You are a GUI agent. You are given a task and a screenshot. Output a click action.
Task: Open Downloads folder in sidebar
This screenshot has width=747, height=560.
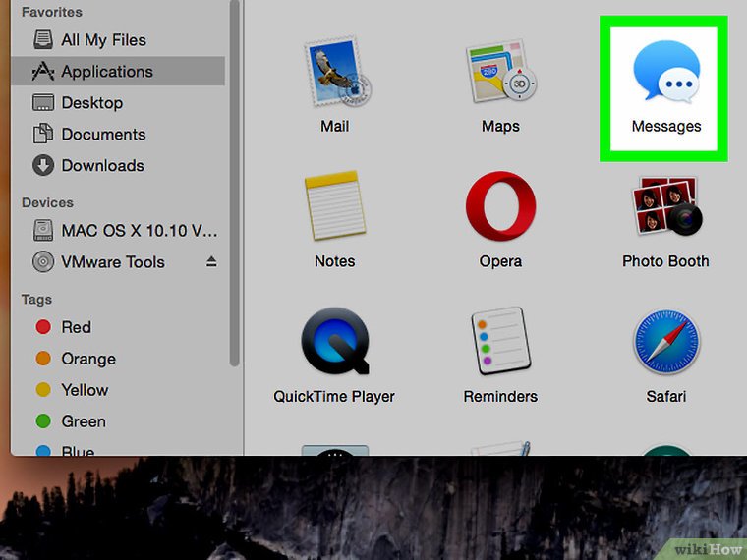click(102, 166)
